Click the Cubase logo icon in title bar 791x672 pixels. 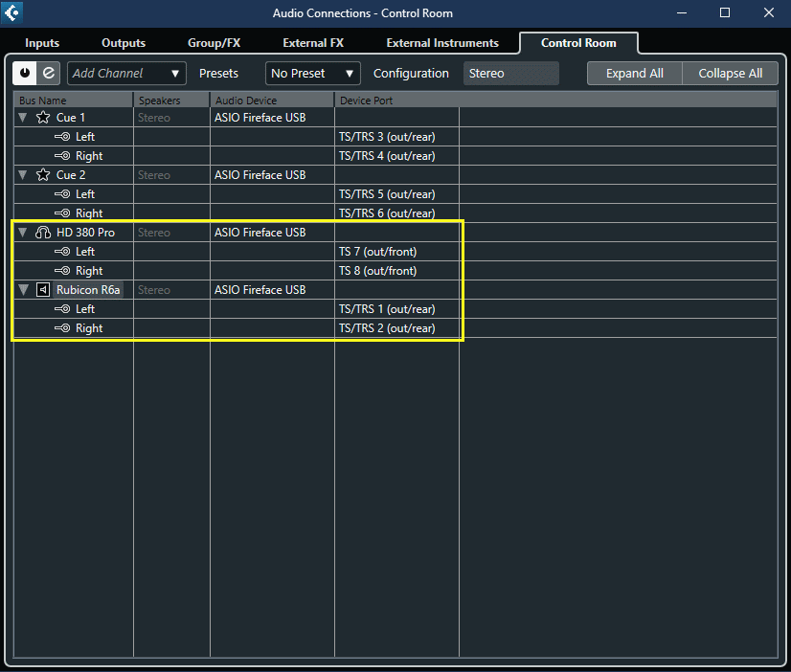(11, 13)
